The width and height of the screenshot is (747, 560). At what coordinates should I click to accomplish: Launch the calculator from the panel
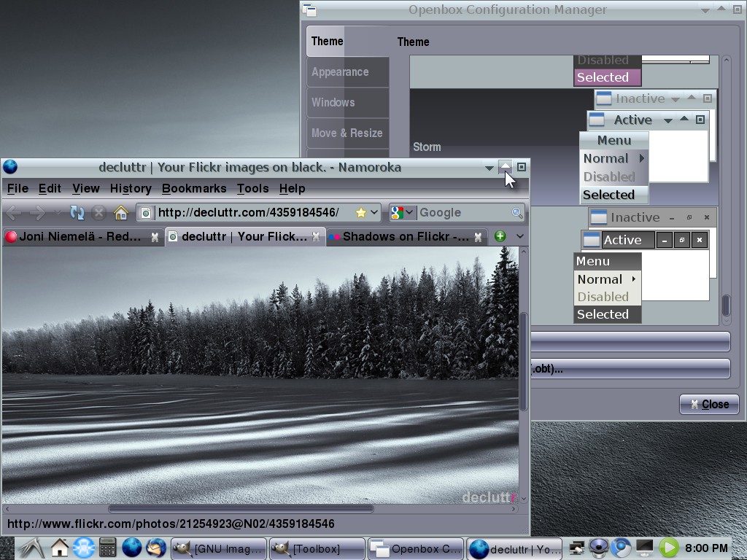pos(108,548)
